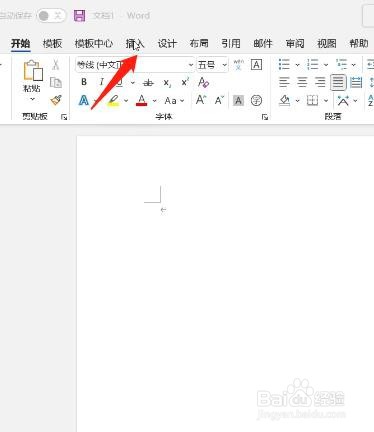This screenshot has height=432, width=374.
Task: Click the Distributed alignment icon
Action: coord(356,82)
